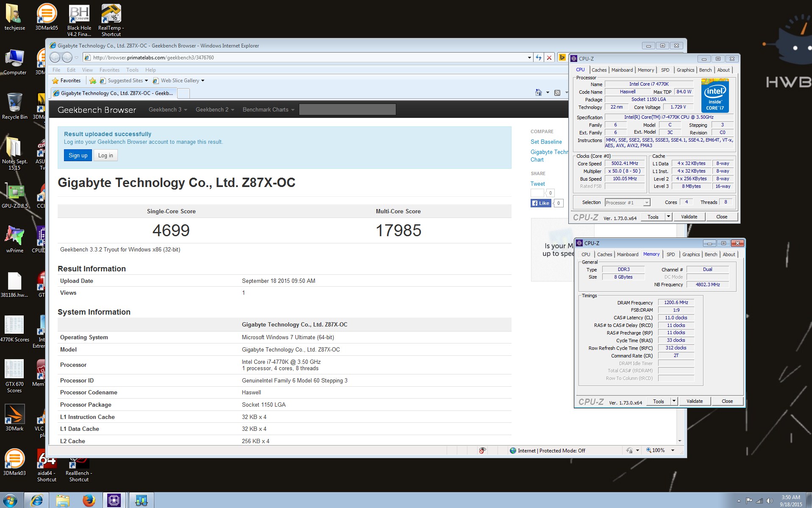Refresh the page in Internet Explorer

tap(538, 57)
